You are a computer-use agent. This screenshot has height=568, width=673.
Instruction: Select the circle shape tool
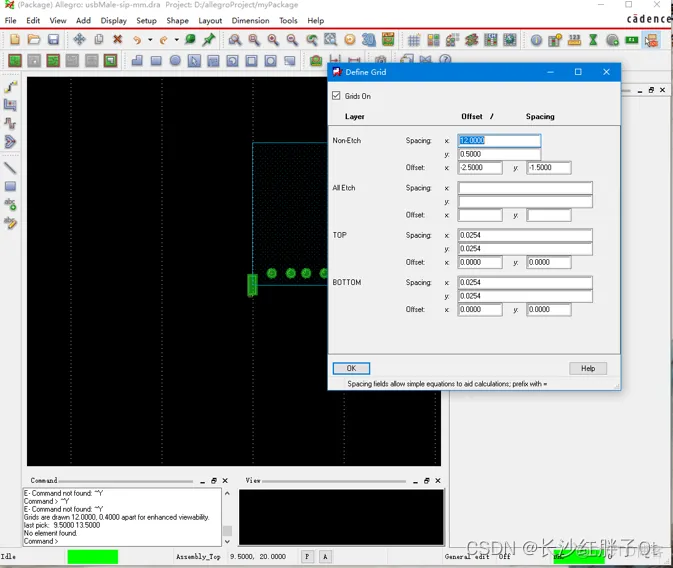[x=175, y=60]
